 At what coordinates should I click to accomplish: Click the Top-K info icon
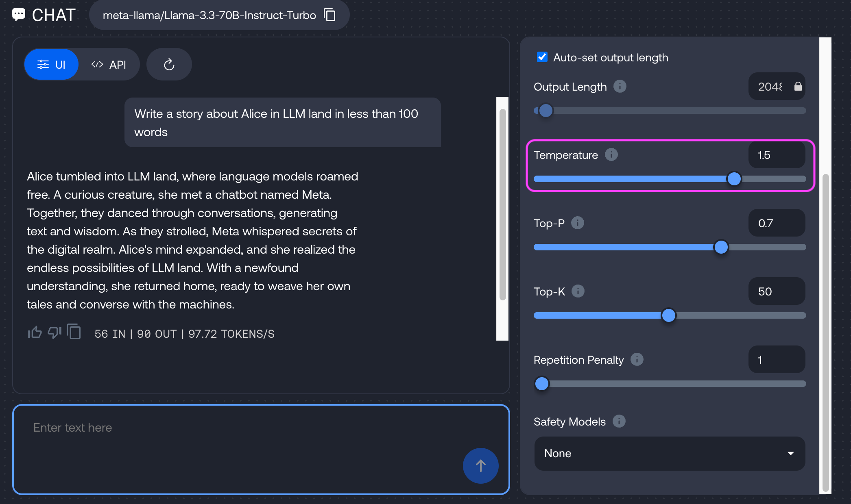point(578,291)
